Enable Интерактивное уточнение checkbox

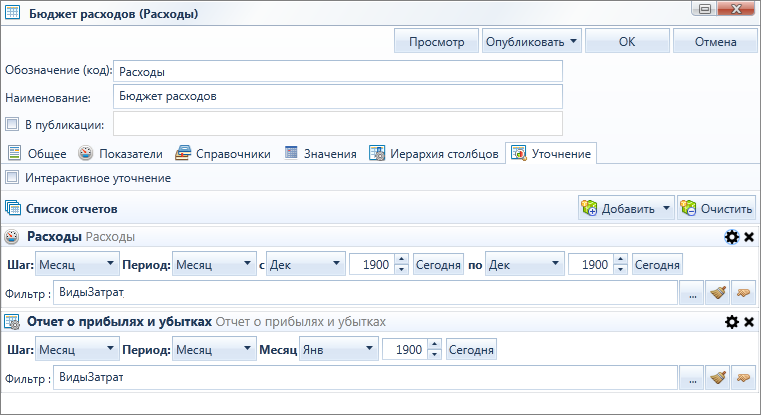(12, 178)
